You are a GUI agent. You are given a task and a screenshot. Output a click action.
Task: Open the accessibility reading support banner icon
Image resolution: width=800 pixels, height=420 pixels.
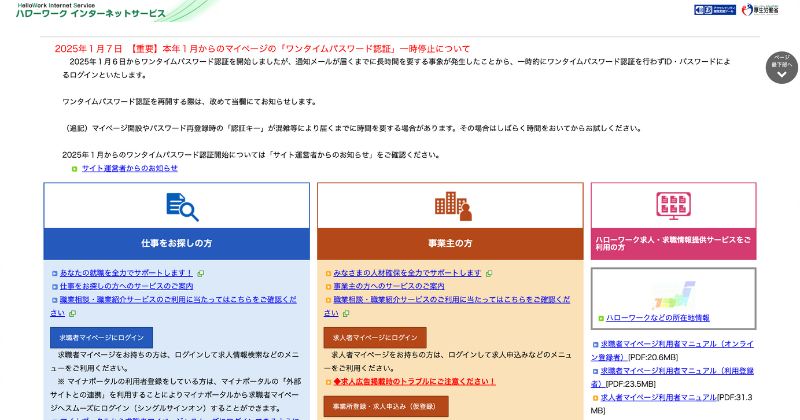(714, 10)
